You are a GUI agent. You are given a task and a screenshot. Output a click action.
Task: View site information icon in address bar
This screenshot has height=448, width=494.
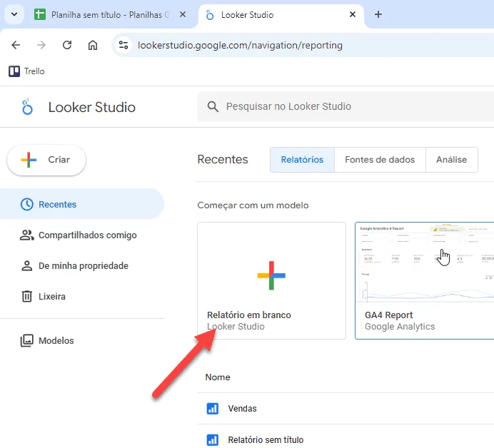(x=123, y=46)
